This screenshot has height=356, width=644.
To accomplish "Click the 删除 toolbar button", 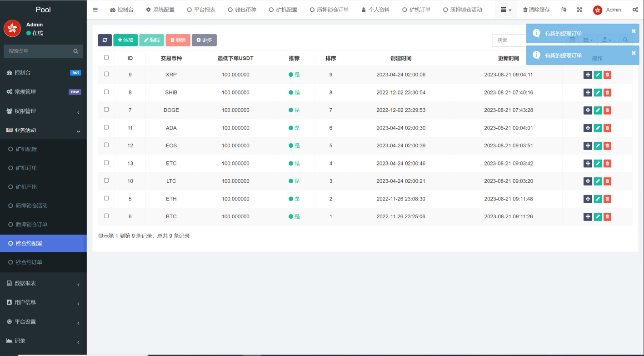I will [x=178, y=40].
